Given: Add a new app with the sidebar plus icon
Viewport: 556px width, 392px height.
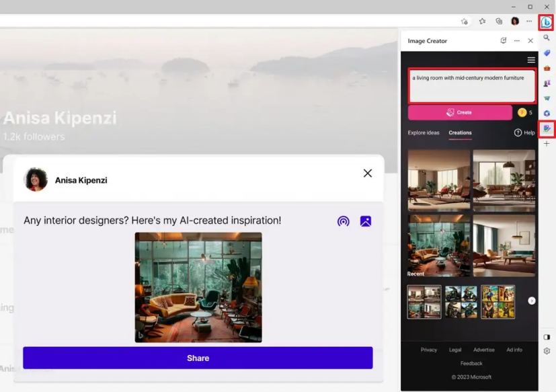Looking at the screenshot, I should click(x=547, y=143).
